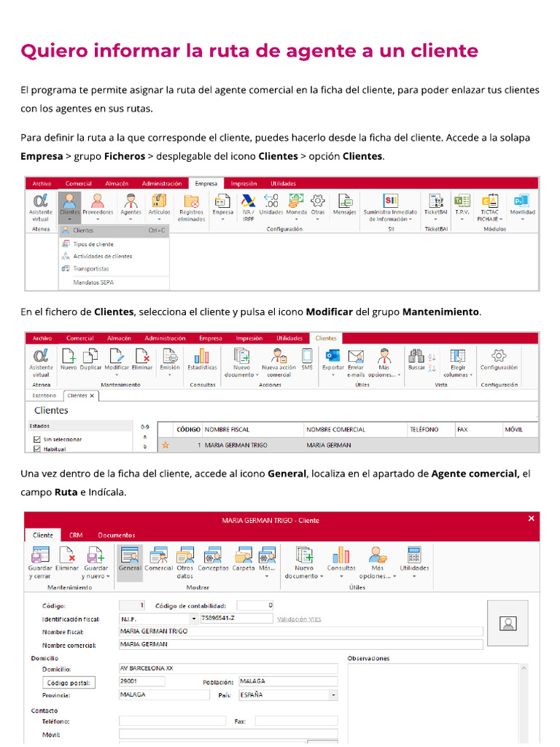Click the Validación VIES link

[299, 619]
